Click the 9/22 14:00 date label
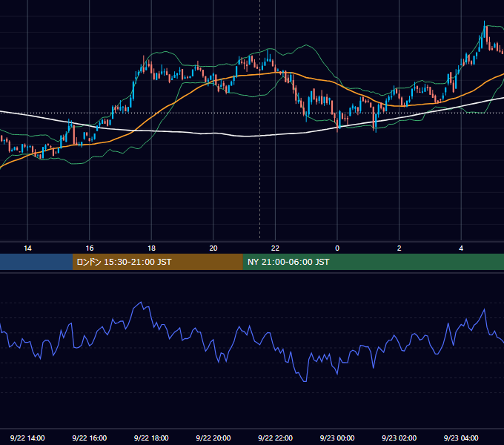Image resolution: width=504 pixels, height=445 pixels. click(x=27, y=438)
